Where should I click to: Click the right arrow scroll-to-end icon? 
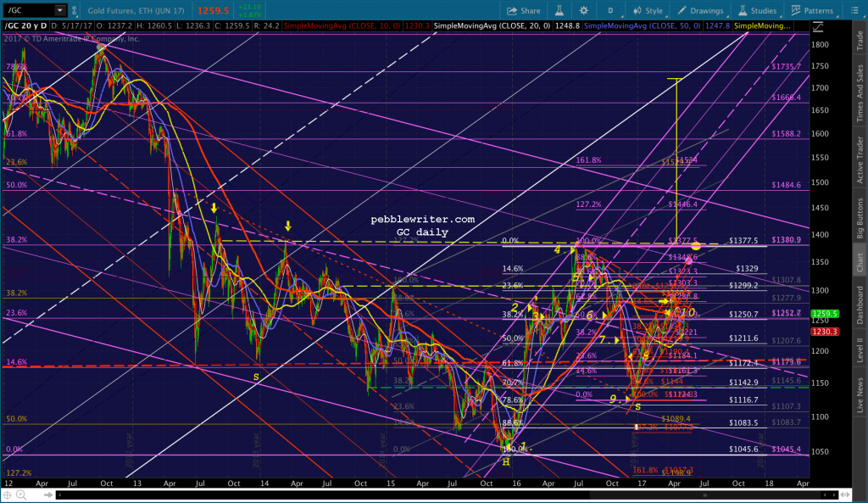tap(48, 495)
